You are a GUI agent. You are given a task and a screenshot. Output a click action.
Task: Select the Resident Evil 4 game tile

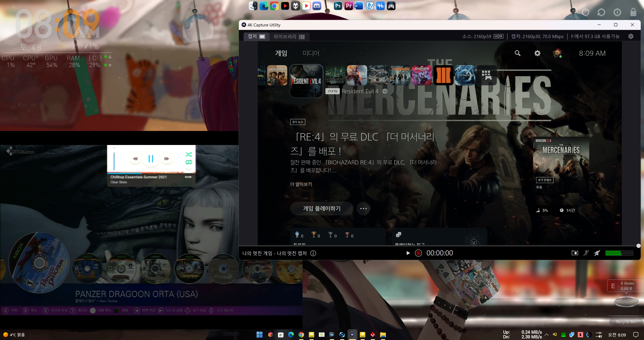tap(306, 81)
